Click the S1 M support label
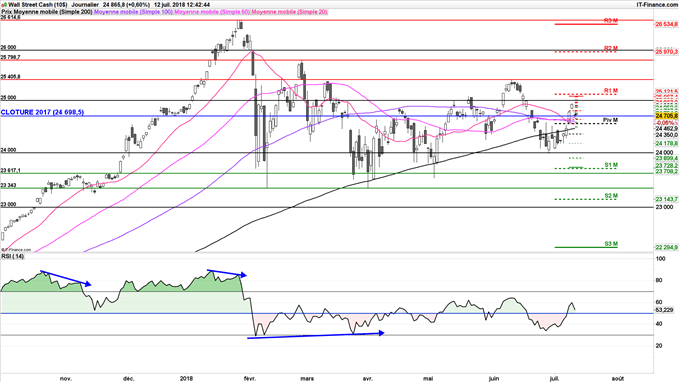The image size is (679, 382). [x=611, y=165]
